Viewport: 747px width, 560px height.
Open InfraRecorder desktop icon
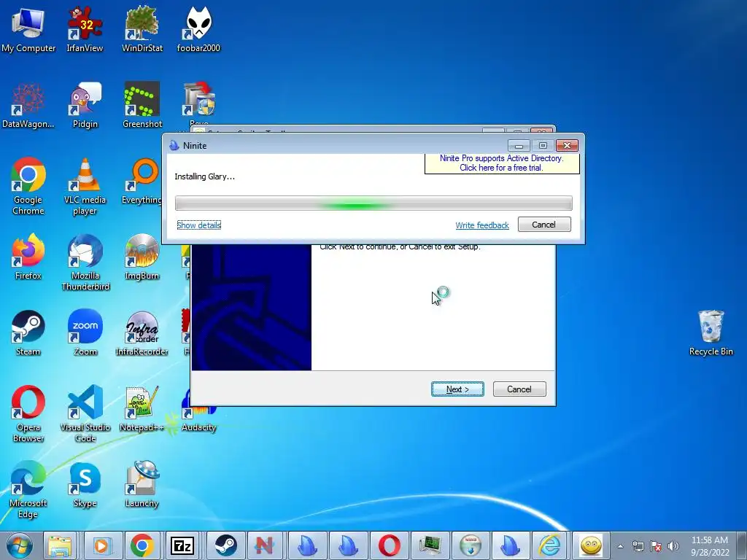(x=142, y=332)
